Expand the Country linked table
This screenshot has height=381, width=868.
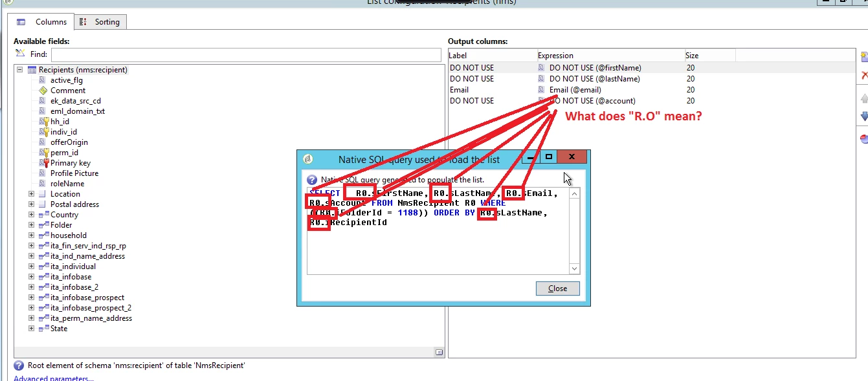pos(31,215)
